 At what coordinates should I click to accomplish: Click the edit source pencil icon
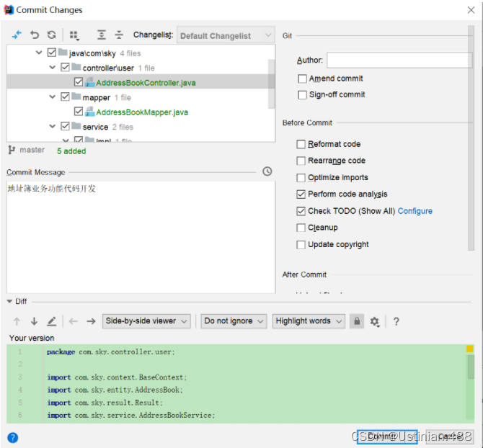(51, 321)
